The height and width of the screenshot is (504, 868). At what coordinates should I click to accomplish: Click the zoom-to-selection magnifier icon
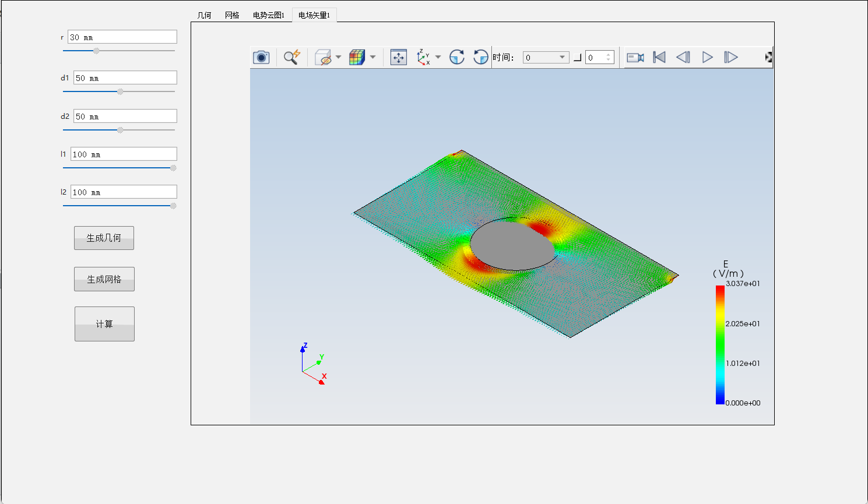[291, 57]
